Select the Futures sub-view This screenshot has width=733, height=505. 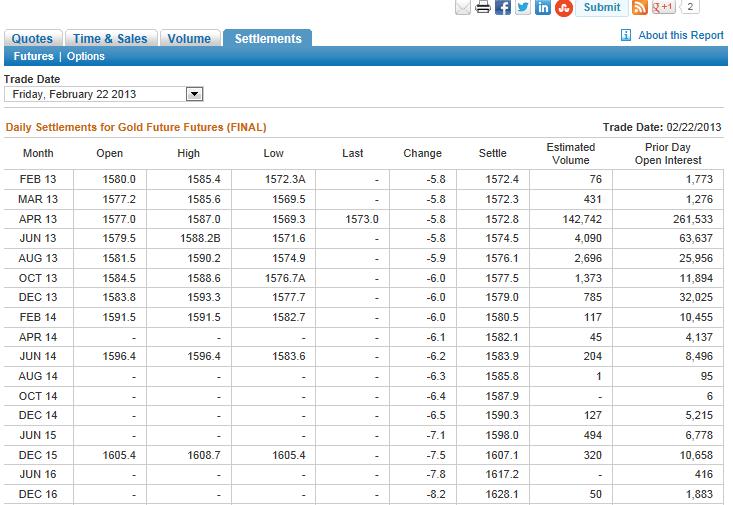(33, 57)
